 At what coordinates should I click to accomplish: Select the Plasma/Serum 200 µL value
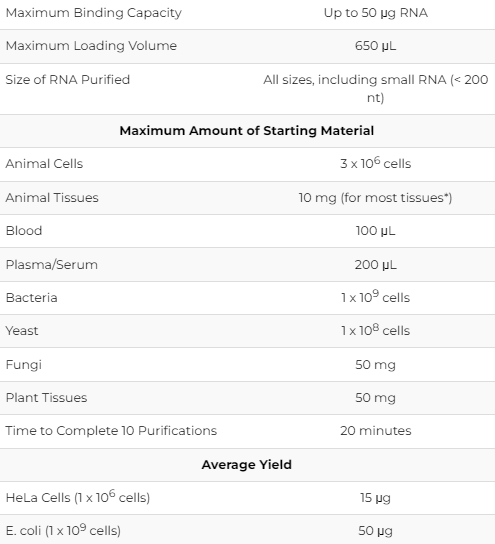[375, 265]
